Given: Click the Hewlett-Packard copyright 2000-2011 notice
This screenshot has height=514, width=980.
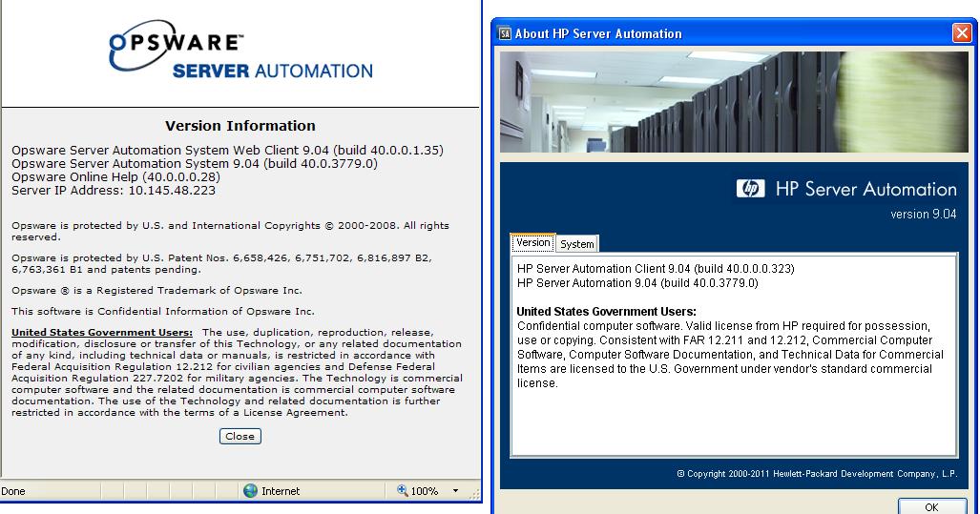Looking at the screenshot, I should click(817, 473).
